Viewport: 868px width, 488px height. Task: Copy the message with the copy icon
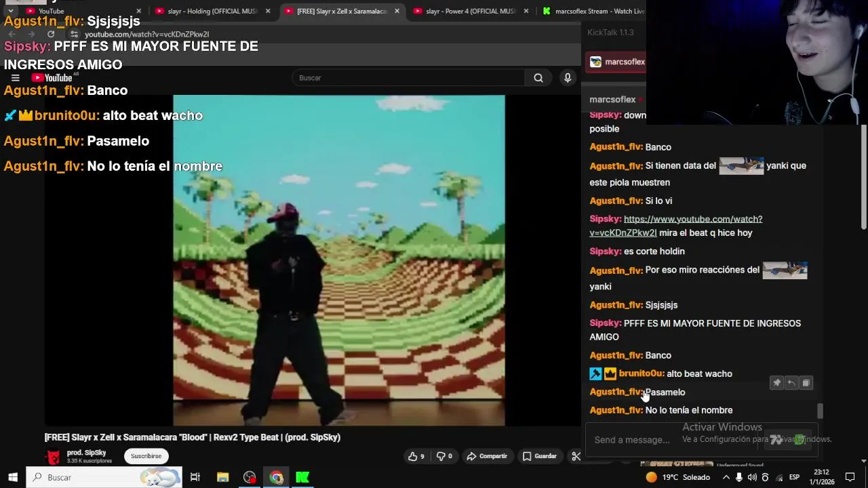pyautogui.click(x=806, y=383)
